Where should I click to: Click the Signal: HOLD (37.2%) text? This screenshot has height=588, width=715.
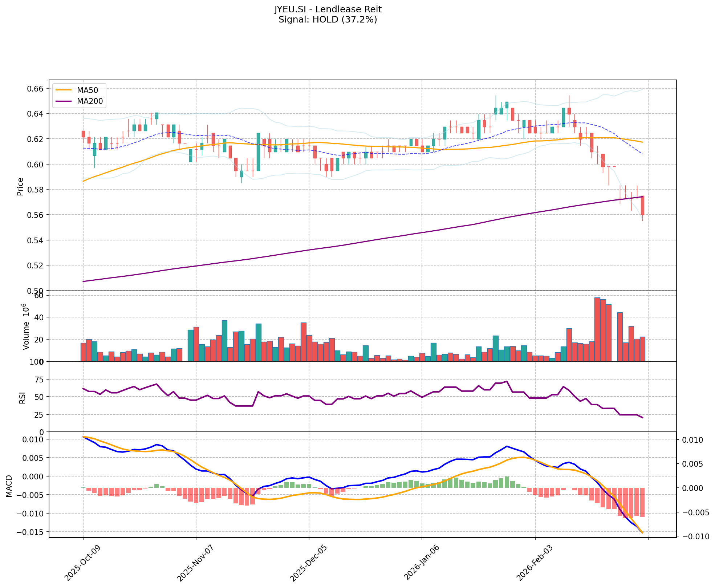(328, 20)
